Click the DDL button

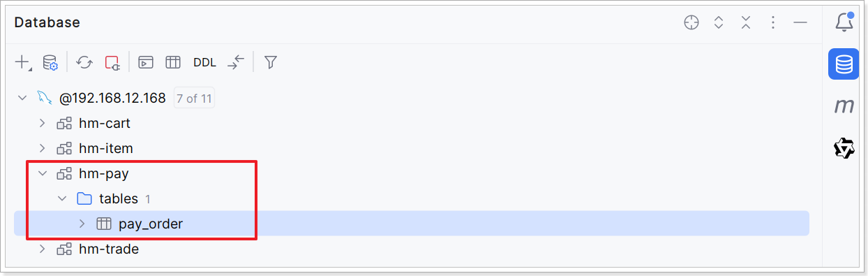[x=204, y=62]
